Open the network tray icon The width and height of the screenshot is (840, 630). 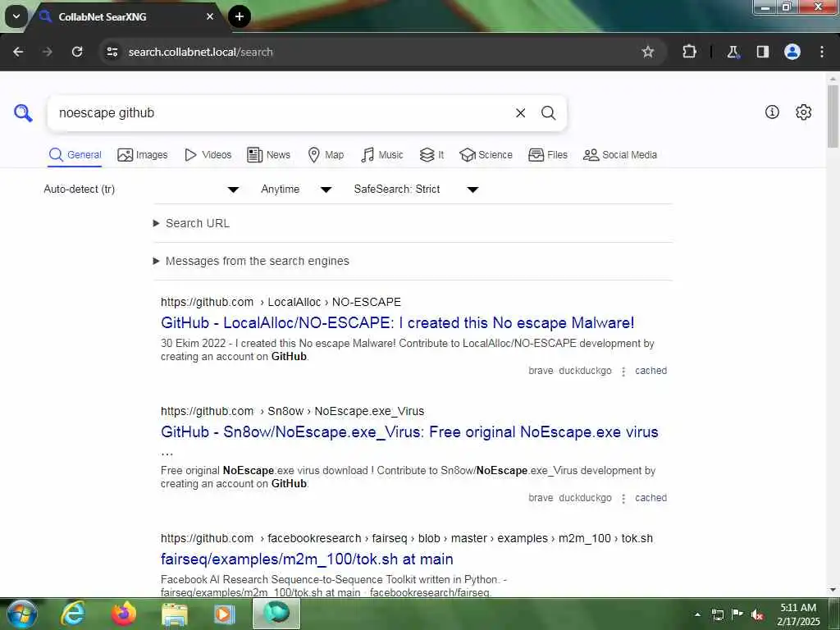pos(718,614)
